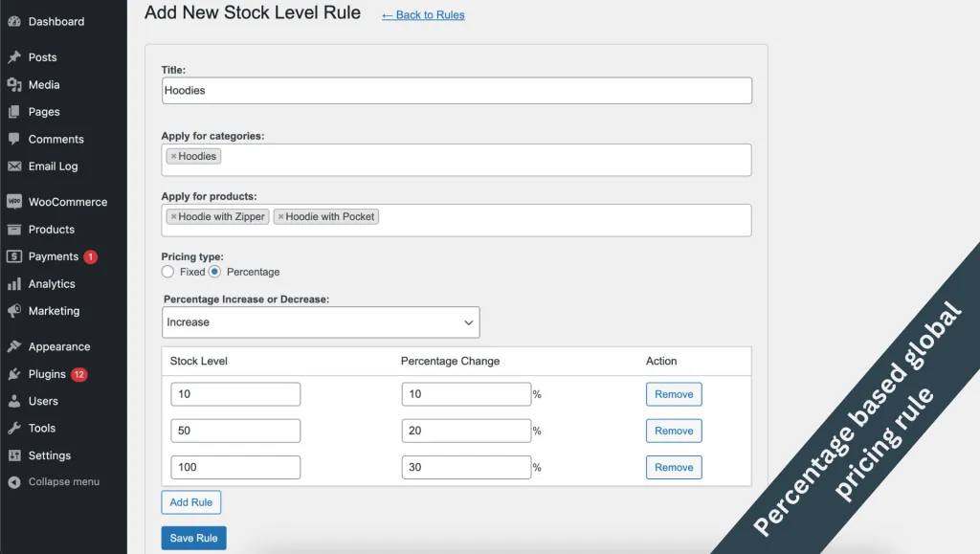Select the Fixed pricing type radio
The image size is (980, 554).
click(168, 272)
